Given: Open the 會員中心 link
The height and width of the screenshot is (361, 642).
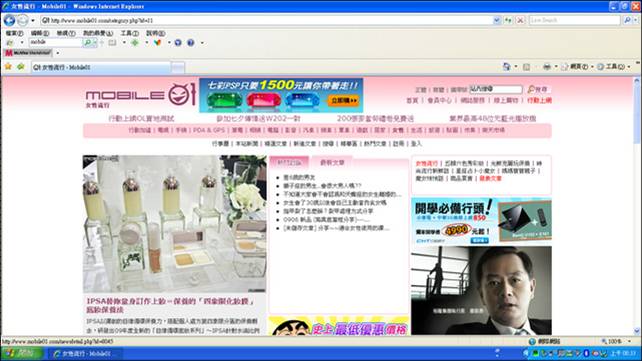Looking at the screenshot, I should (x=439, y=100).
